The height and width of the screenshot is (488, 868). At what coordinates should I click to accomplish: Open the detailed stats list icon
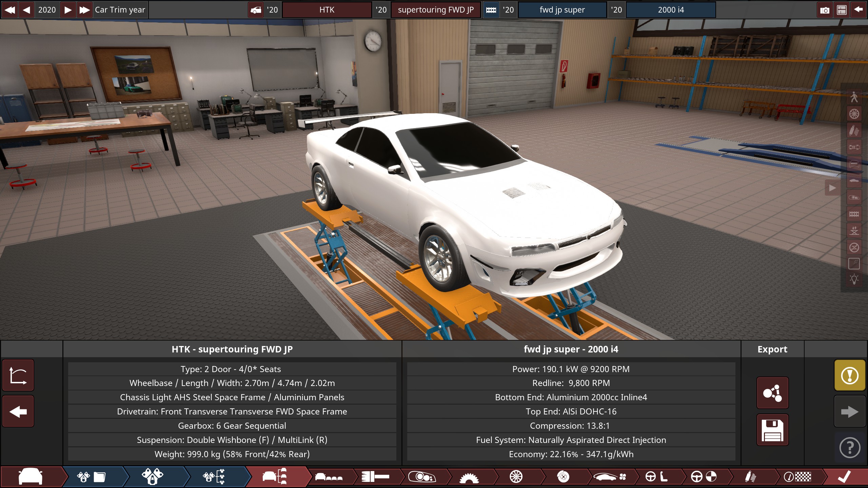pos(842,9)
